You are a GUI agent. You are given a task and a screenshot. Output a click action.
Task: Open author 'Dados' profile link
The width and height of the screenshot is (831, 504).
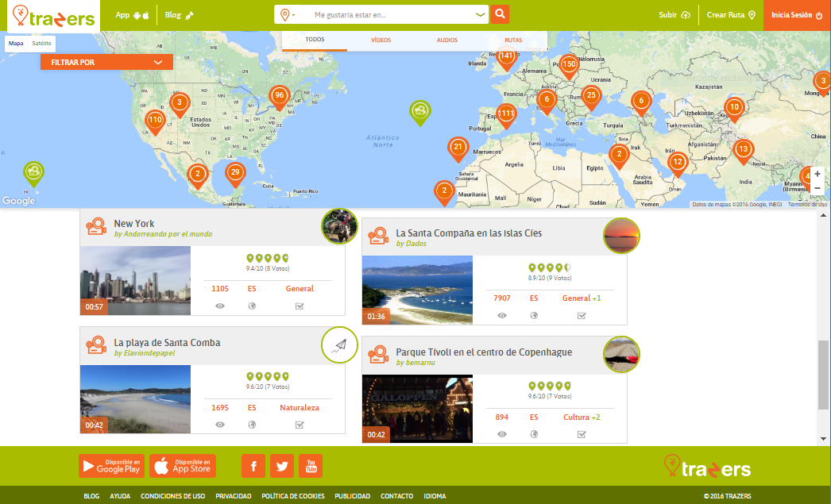(x=412, y=244)
